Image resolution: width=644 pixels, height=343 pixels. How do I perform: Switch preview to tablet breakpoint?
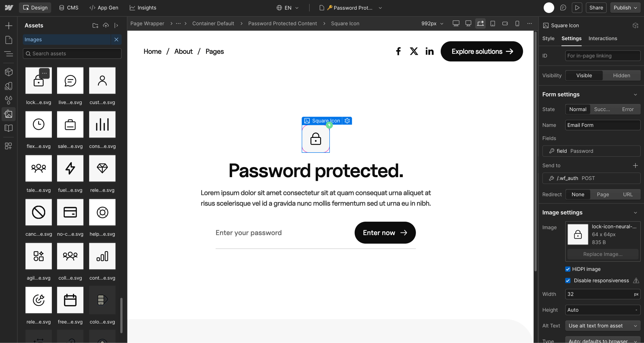[x=493, y=23]
